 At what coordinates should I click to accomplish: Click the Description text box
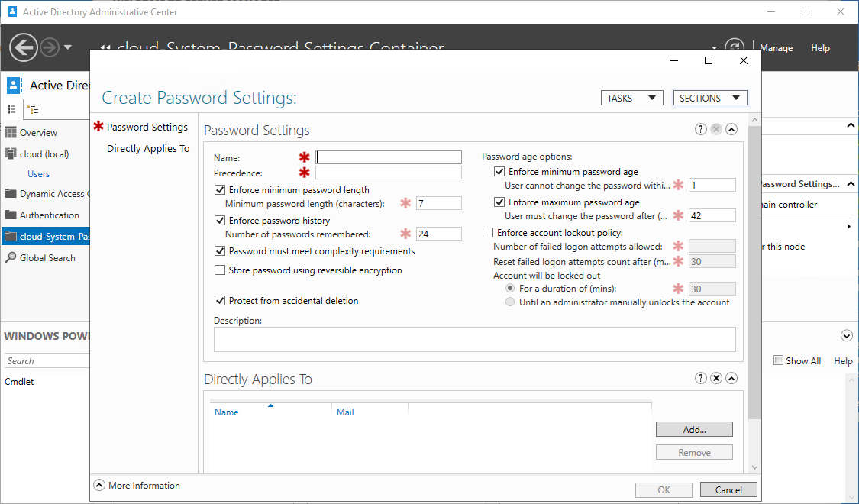pos(474,340)
